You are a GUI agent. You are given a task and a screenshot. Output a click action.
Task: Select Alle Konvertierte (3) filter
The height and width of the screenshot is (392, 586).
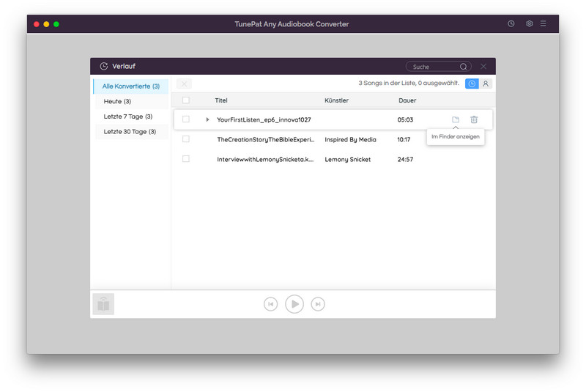pos(131,86)
